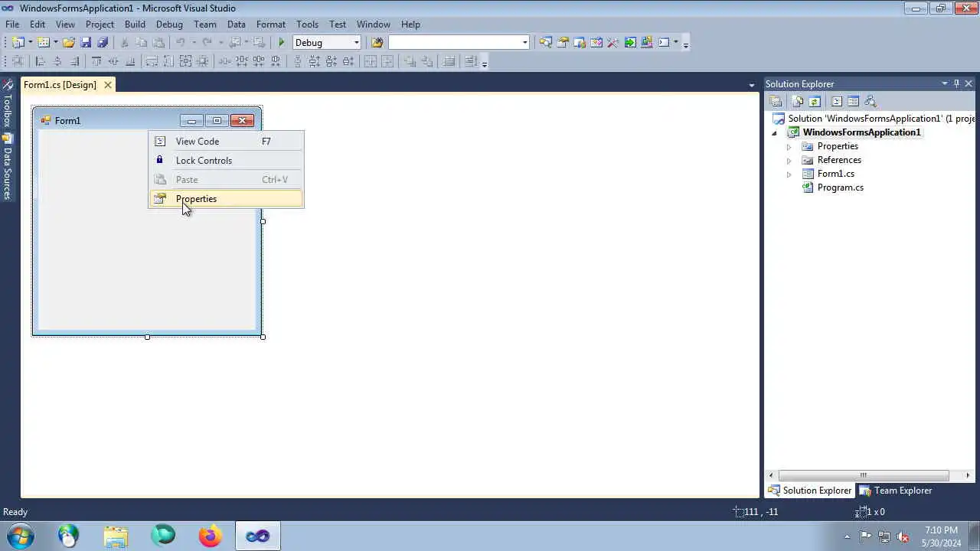Click the Make Same Width layout icon
The width and height of the screenshot is (980, 551).
click(152, 62)
